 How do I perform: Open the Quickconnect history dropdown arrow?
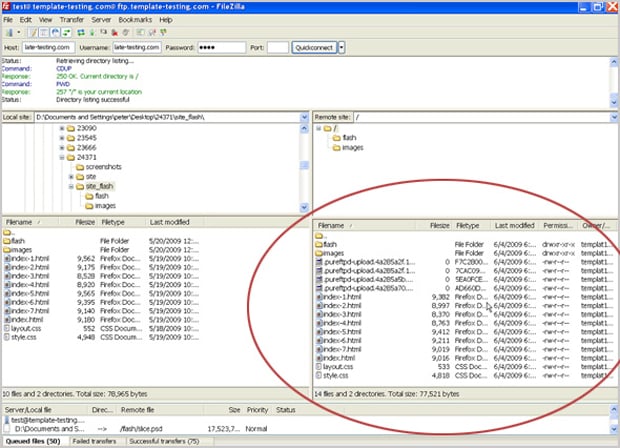(x=341, y=47)
